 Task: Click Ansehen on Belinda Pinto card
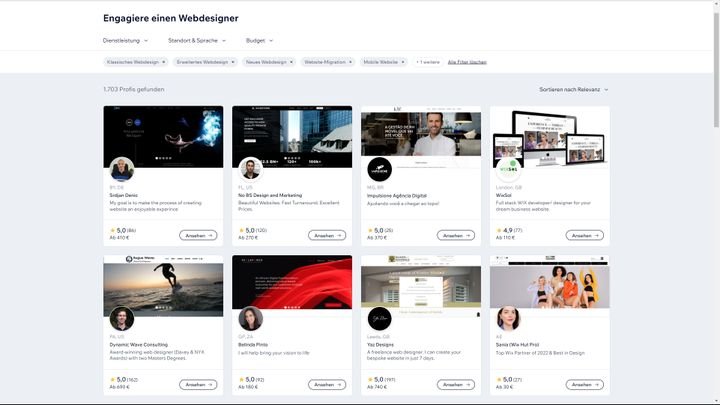click(327, 385)
